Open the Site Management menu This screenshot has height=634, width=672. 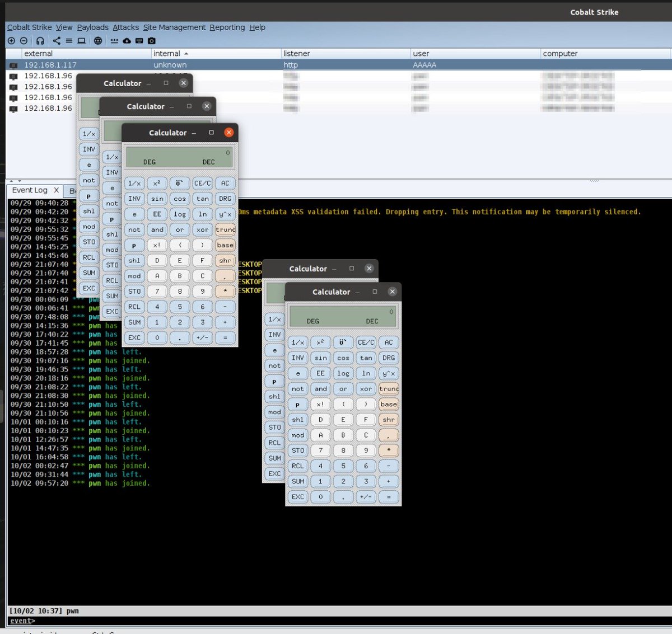pos(174,27)
